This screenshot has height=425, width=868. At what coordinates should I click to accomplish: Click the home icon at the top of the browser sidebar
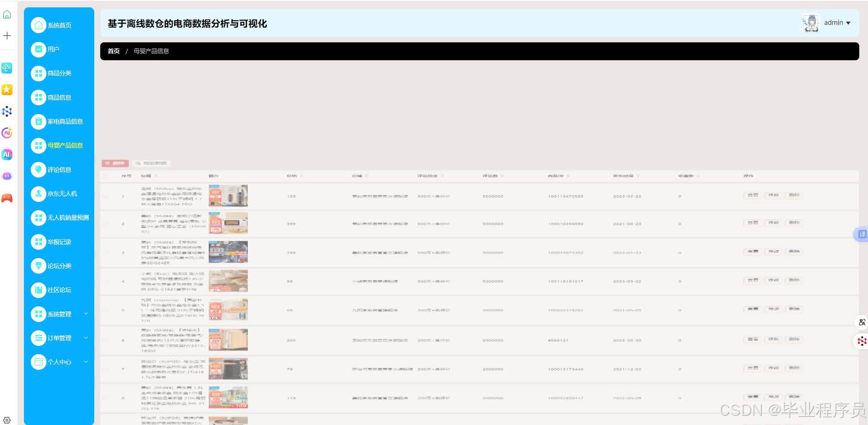point(7,14)
